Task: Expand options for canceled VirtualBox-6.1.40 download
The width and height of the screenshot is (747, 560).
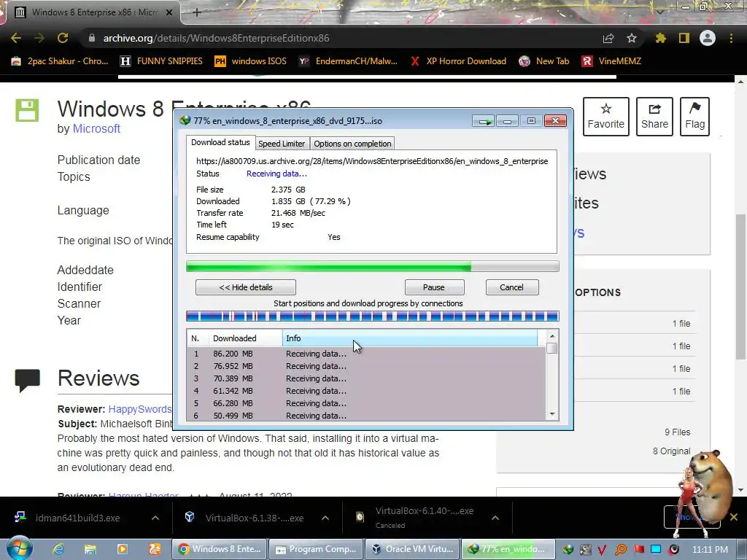Action: click(x=495, y=518)
